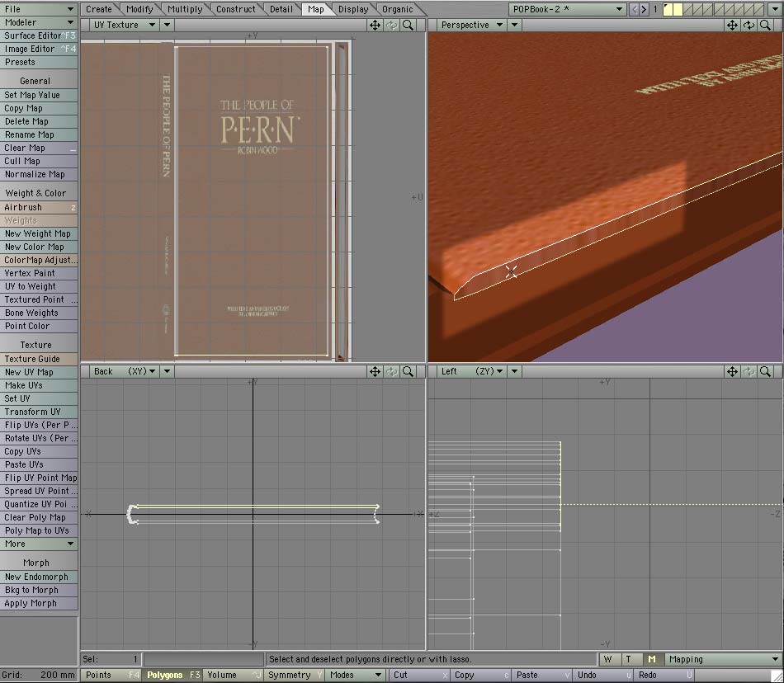Click New UV Map button
Image resolution: width=784 pixels, height=683 pixels.
tap(39, 372)
